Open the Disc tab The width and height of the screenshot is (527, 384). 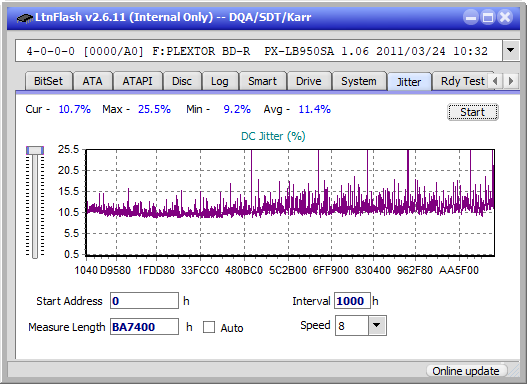pyautogui.click(x=182, y=81)
